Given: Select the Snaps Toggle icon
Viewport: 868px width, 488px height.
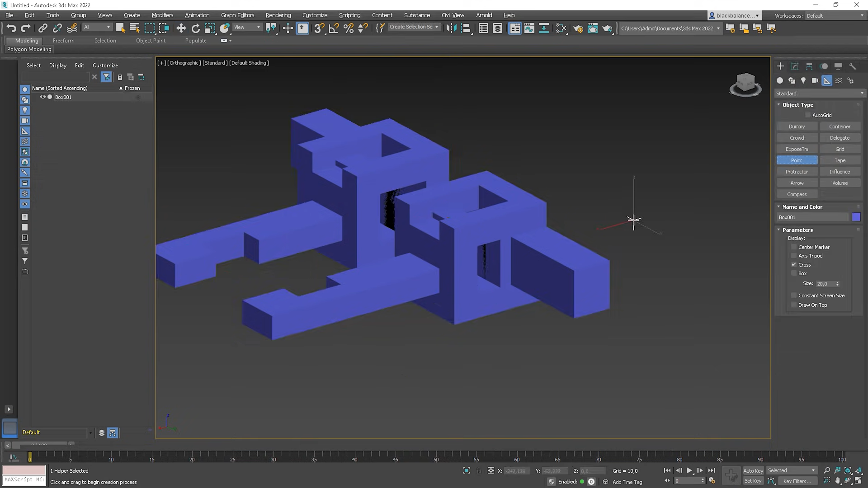Looking at the screenshot, I should 319,28.
